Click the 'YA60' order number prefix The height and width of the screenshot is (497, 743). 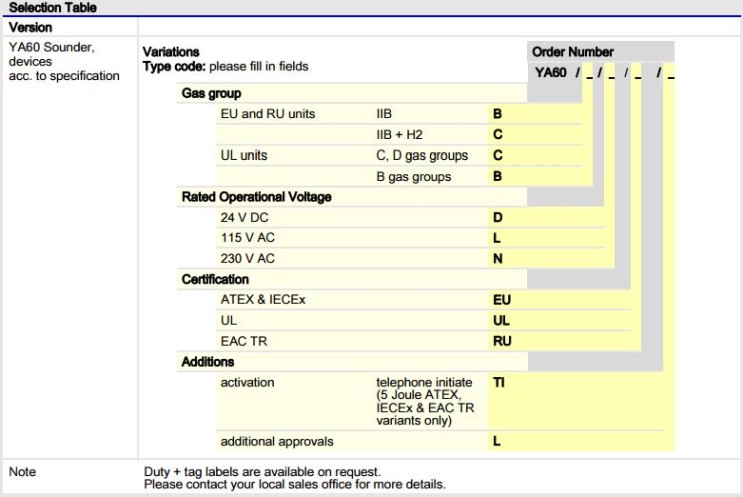point(551,72)
